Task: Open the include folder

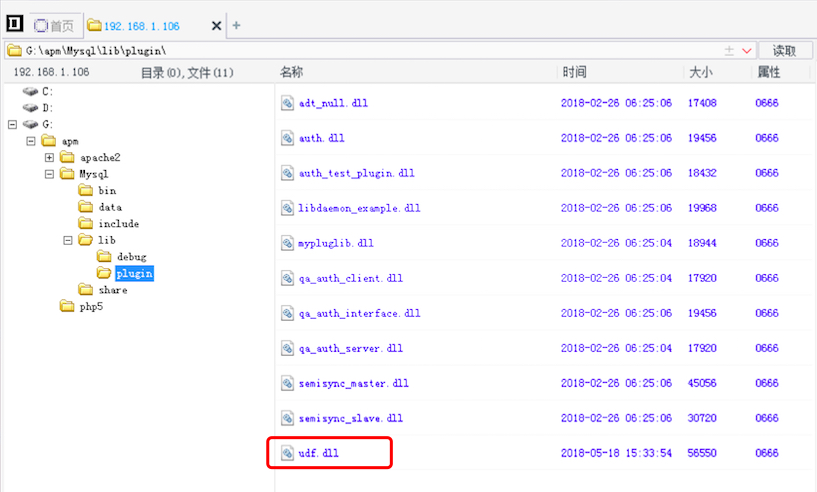Action: coord(109,224)
